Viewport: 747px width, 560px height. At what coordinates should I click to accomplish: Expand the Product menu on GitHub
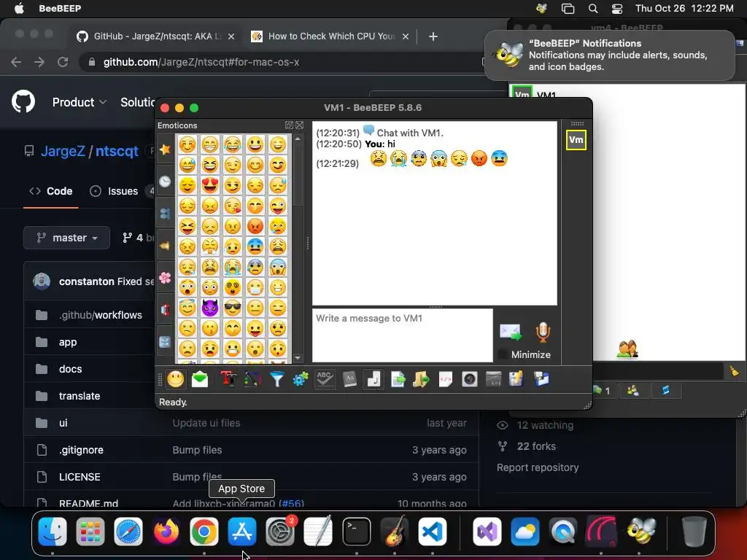click(x=79, y=102)
